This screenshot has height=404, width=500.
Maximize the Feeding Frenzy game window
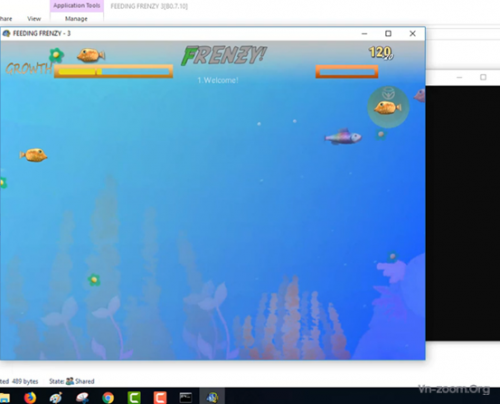coord(388,34)
